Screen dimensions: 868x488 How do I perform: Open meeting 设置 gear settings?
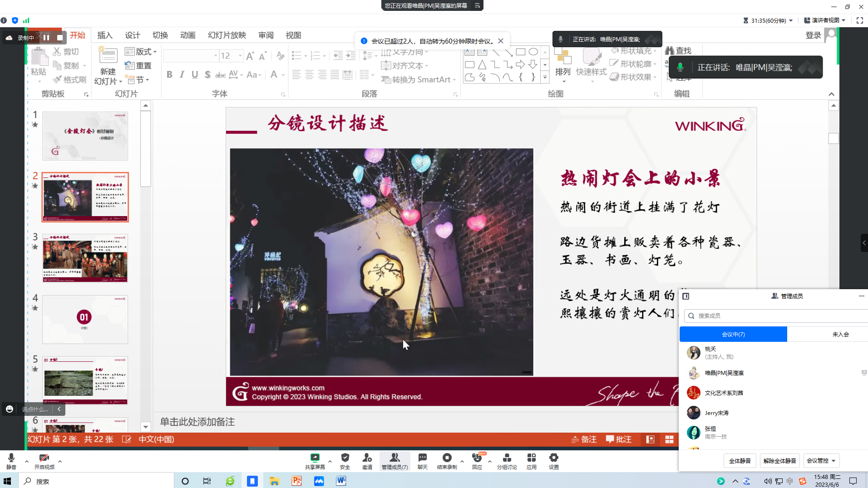click(554, 460)
